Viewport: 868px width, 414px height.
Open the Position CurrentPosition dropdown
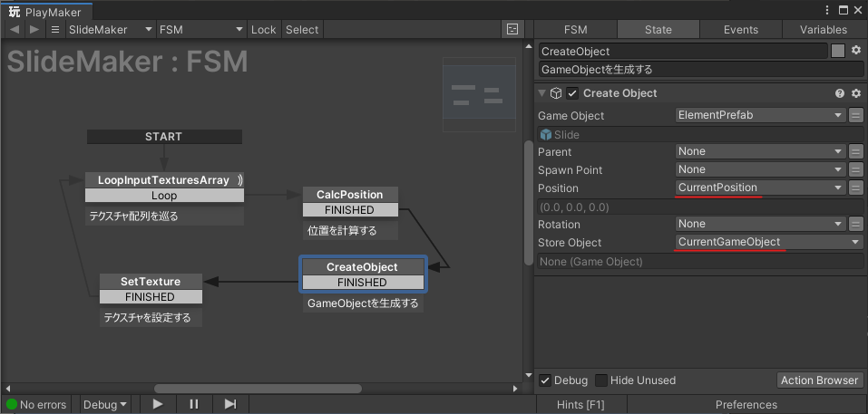click(760, 188)
